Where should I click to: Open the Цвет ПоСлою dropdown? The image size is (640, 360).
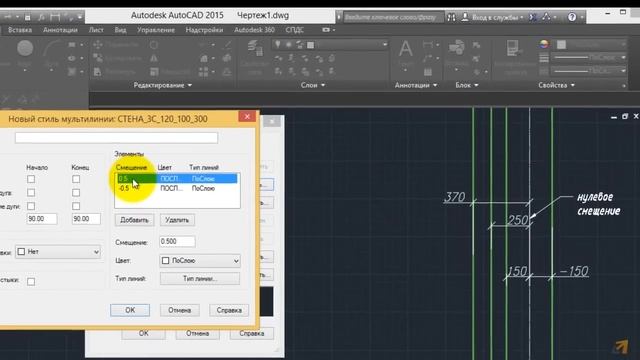pyautogui.click(x=200, y=260)
